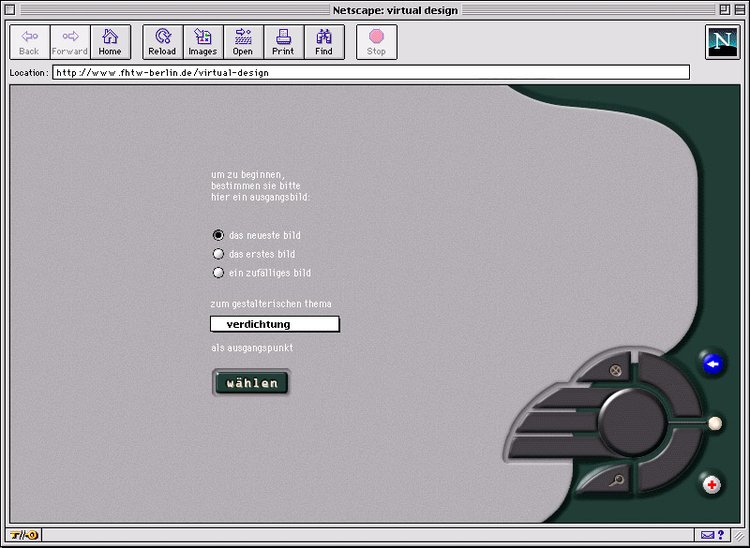Screen dimensions: 750x548
Task: Go to the Home page
Action: pos(110,42)
